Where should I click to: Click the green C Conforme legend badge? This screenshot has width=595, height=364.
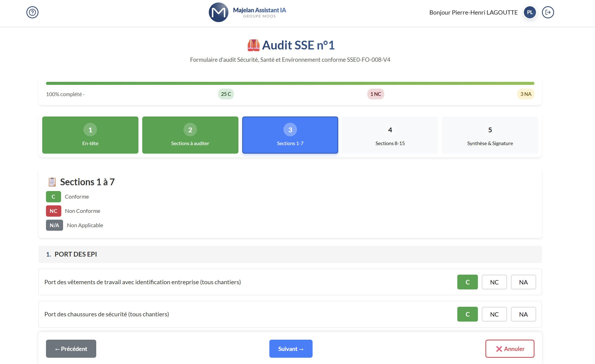click(53, 197)
